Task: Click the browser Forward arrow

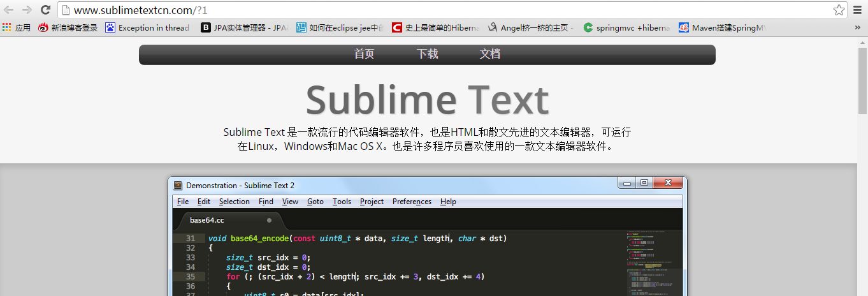Action: 27,10
